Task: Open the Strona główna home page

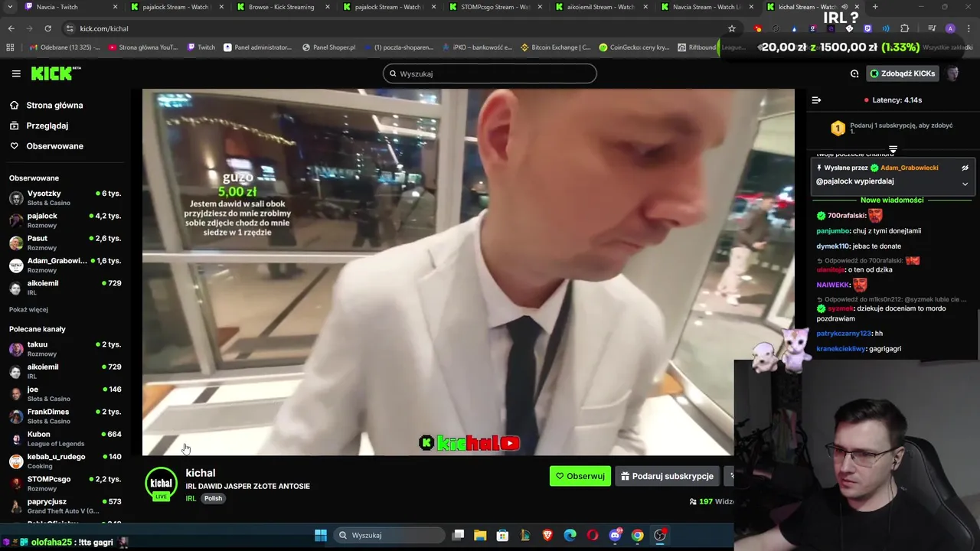Action: [x=54, y=106]
